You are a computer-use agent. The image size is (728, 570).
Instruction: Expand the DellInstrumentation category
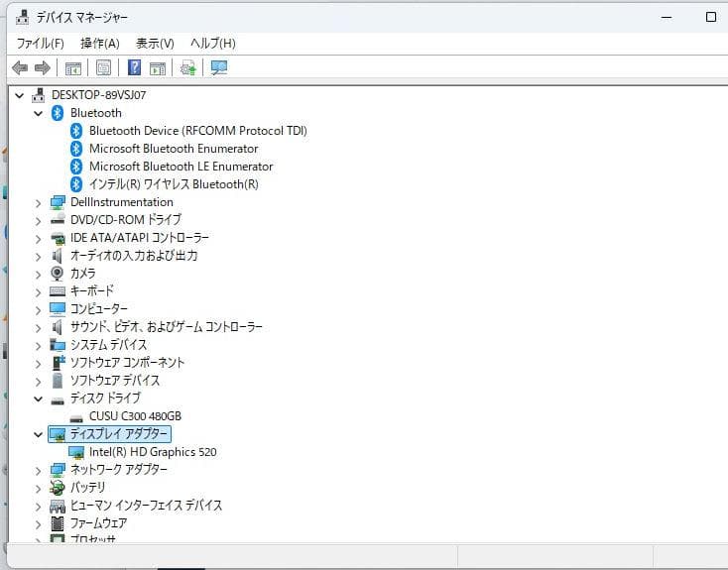point(38,203)
